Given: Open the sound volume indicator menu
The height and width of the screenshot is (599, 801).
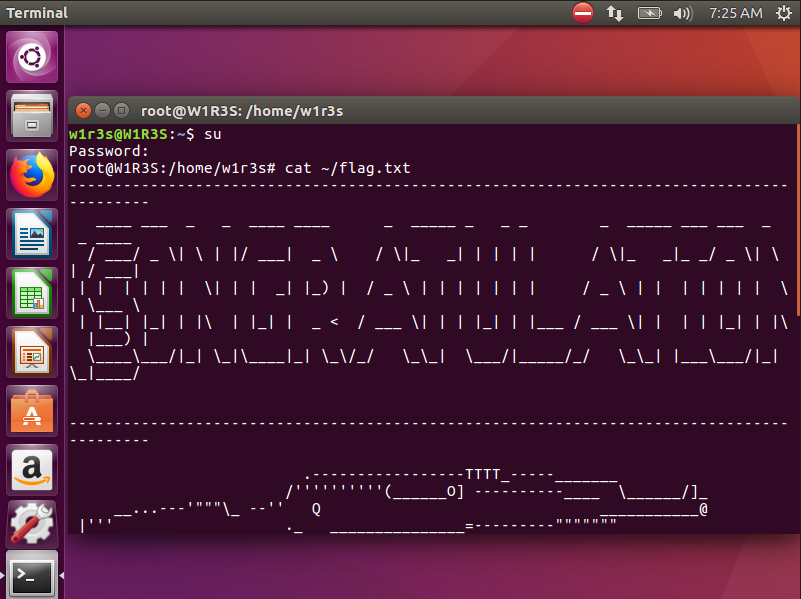Looking at the screenshot, I should tap(683, 13).
